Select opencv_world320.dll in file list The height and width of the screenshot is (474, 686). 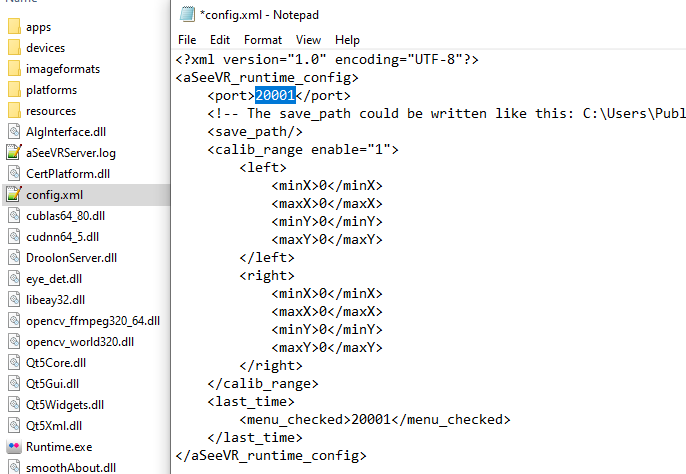pos(80,342)
